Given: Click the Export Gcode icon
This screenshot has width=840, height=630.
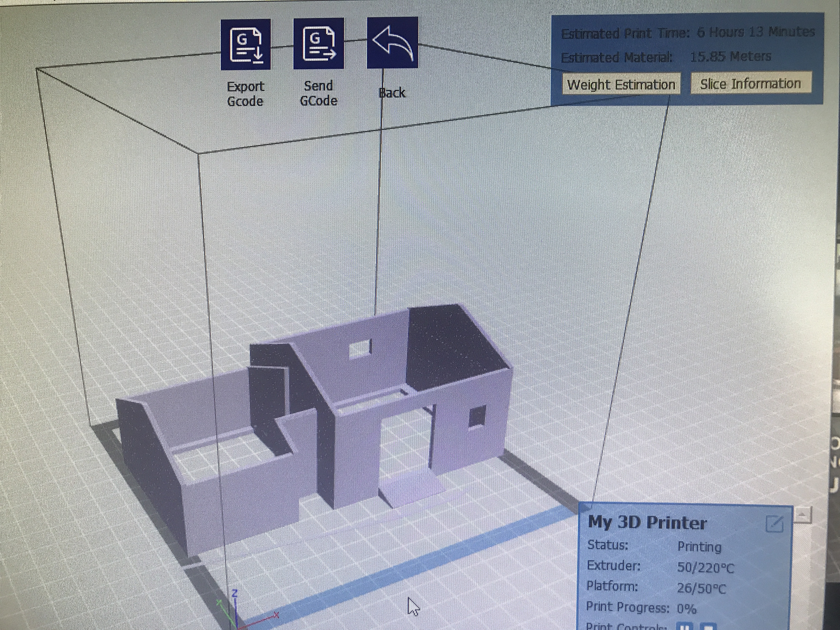Looking at the screenshot, I should coord(246,44).
